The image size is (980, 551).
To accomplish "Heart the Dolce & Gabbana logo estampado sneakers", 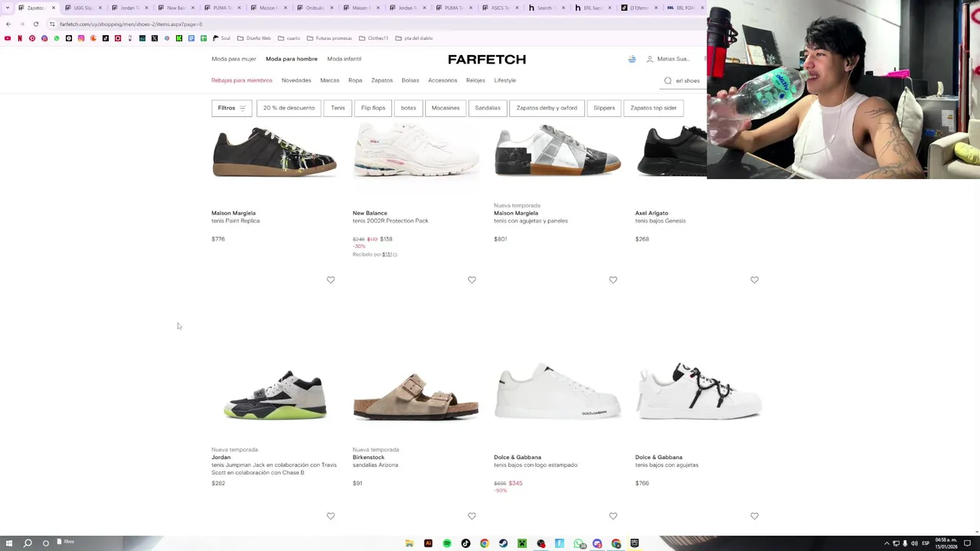I will coord(613,280).
